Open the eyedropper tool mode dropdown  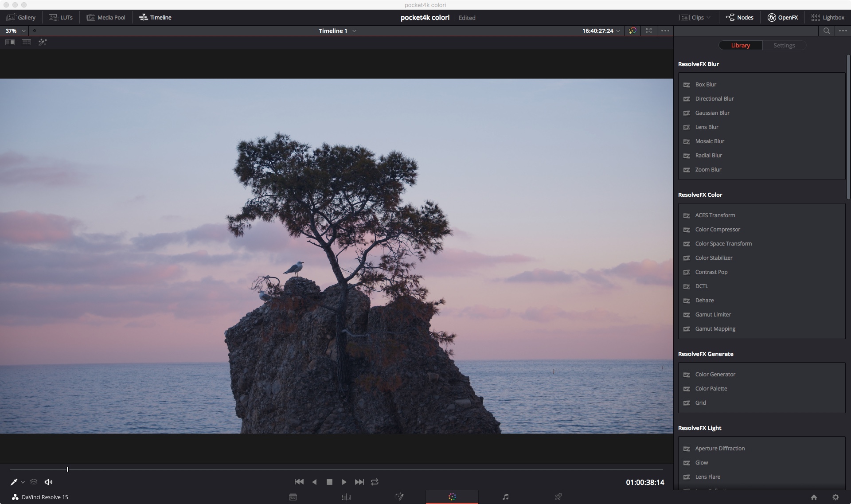[23, 482]
